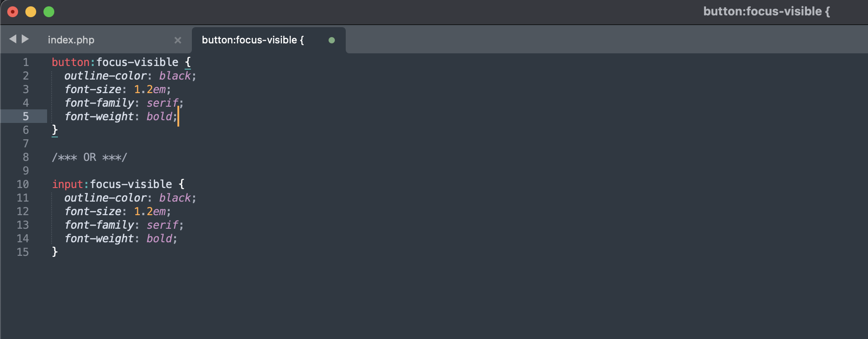Click the green maximize traffic light
The width and height of the screenshot is (868, 339).
[48, 12]
